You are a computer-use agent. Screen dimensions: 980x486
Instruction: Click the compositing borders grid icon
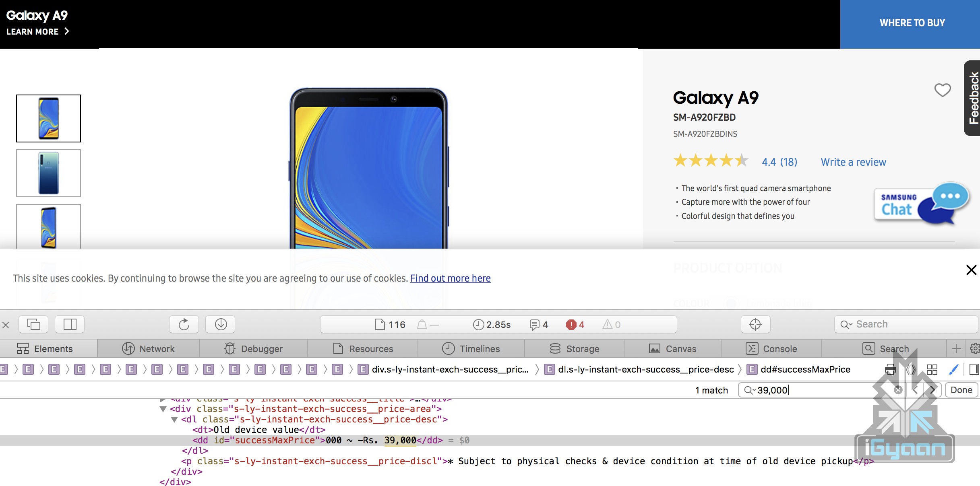[932, 369]
